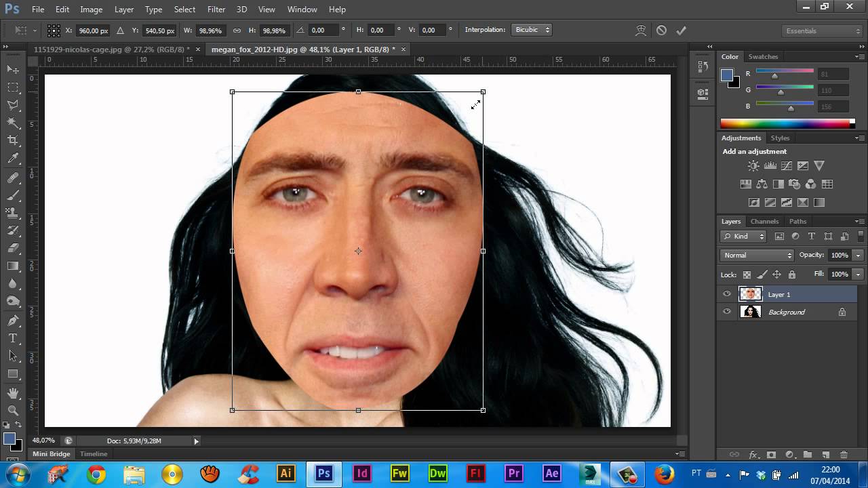Viewport: 868px width, 488px height.
Task: Cancel the transform in the options bar
Action: click(661, 30)
